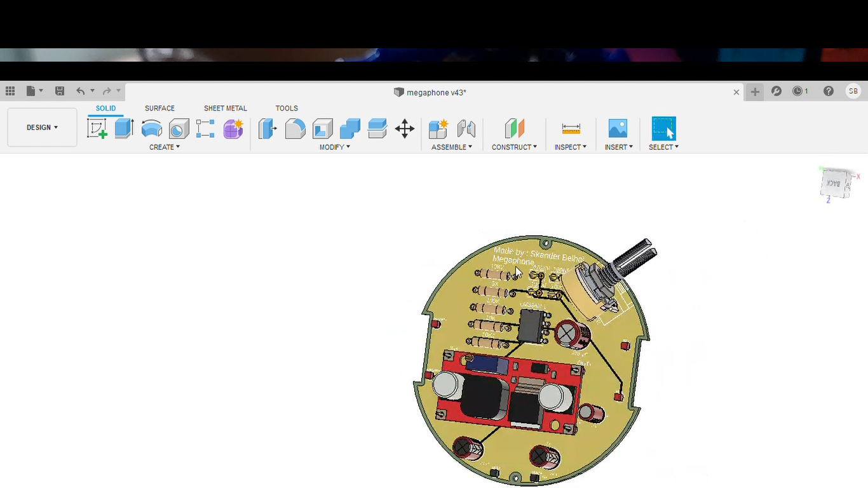
Task: Select the Move/Copy tool
Action: (x=405, y=129)
